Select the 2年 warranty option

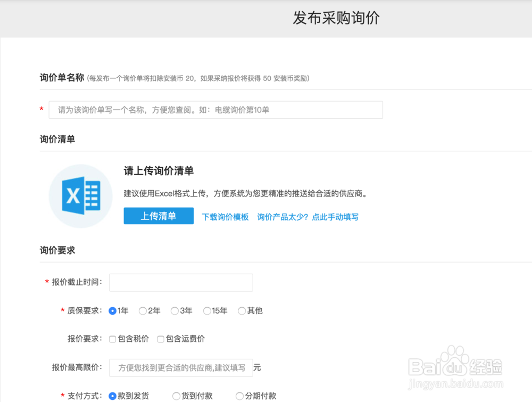[x=143, y=310]
